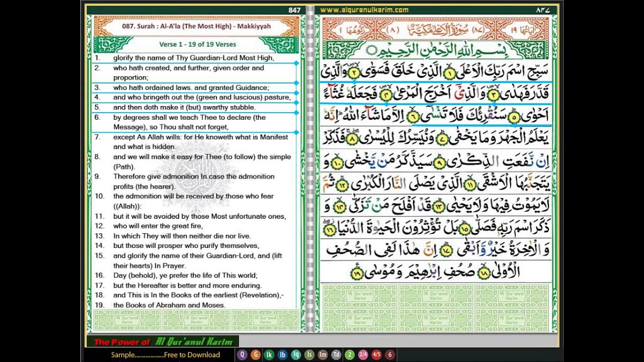Click the blue Ib round icon

point(282,354)
